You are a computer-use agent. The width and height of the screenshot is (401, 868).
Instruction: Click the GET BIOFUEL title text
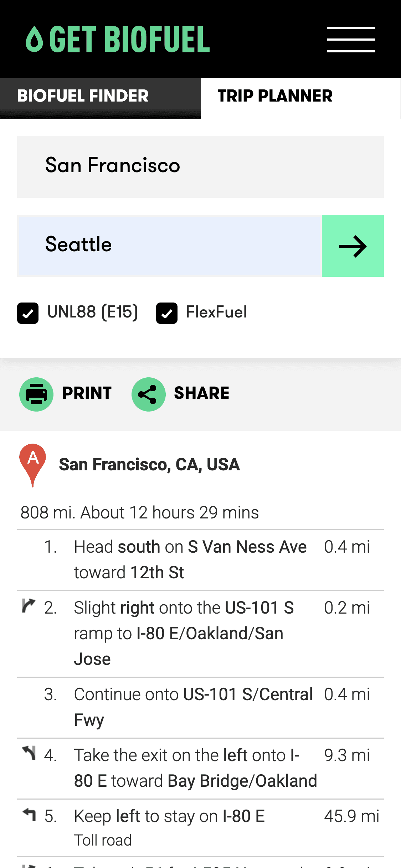pos(130,39)
